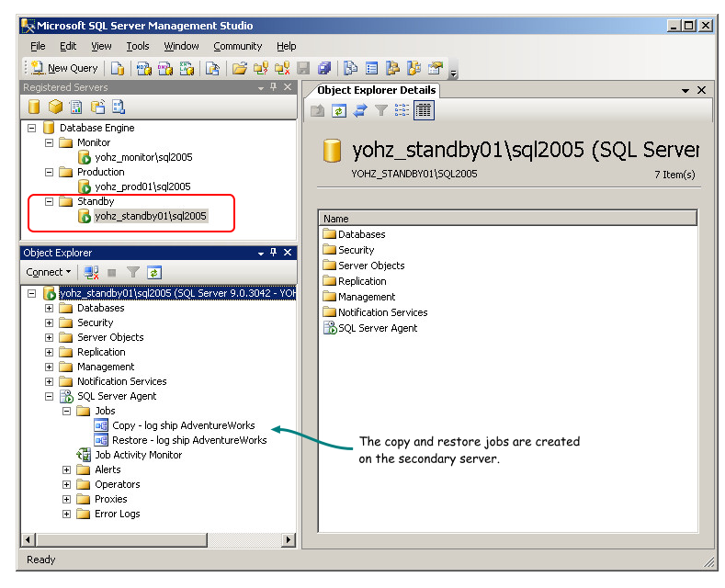Click the Filter funnel in Object Explorer toolbar

pyautogui.click(x=133, y=273)
